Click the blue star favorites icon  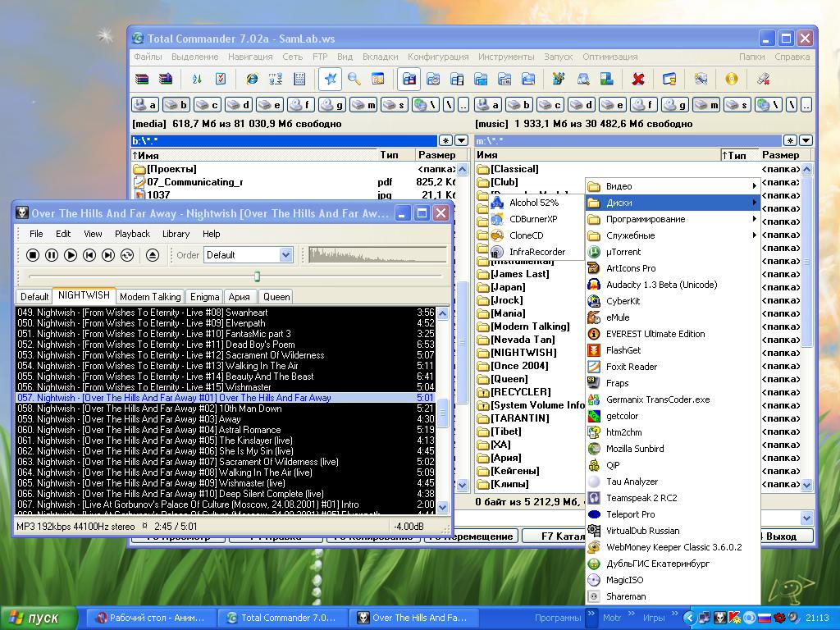click(x=330, y=80)
